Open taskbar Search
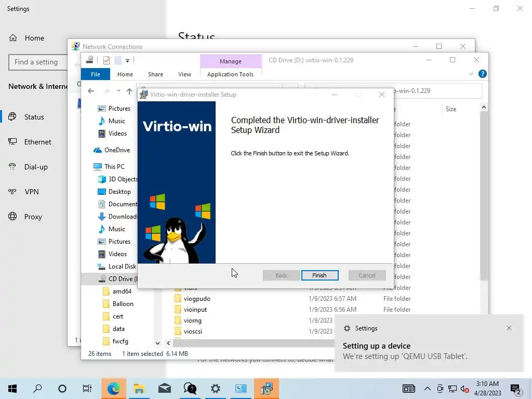Screen dimensions: 532x399 click(x=37, y=389)
